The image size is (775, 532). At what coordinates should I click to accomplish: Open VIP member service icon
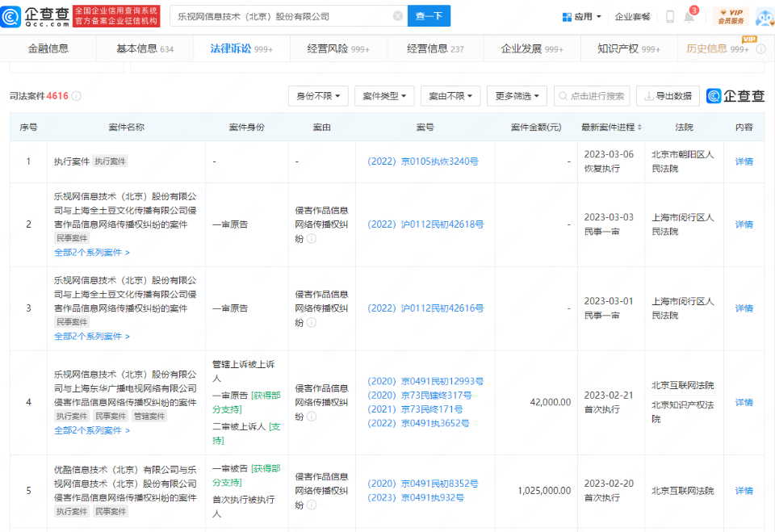pos(731,16)
